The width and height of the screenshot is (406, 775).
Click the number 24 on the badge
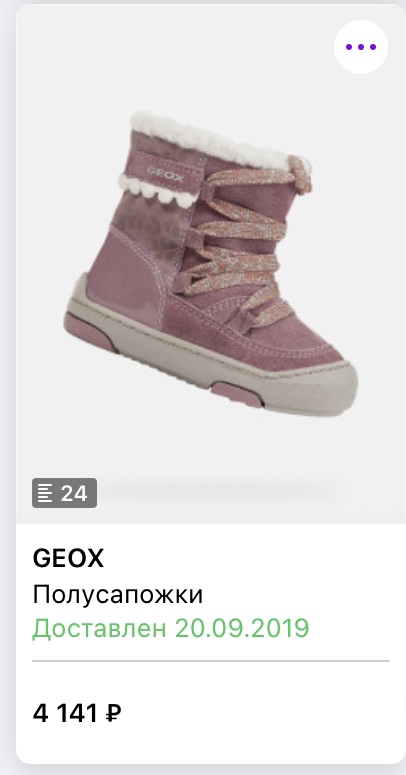coord(74,493)
